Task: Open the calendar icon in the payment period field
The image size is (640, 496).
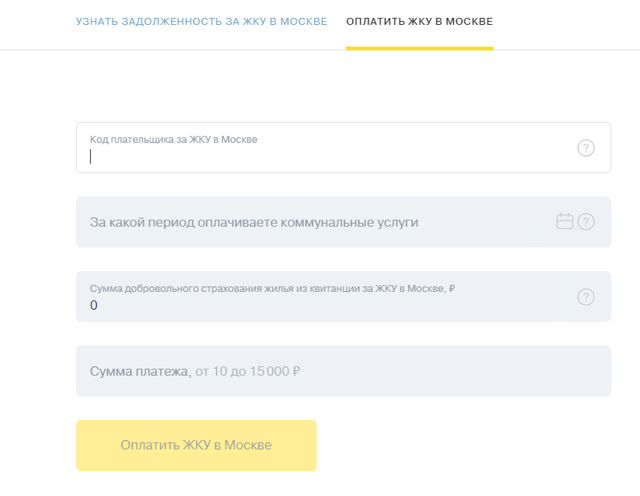Action: (565, 222)
